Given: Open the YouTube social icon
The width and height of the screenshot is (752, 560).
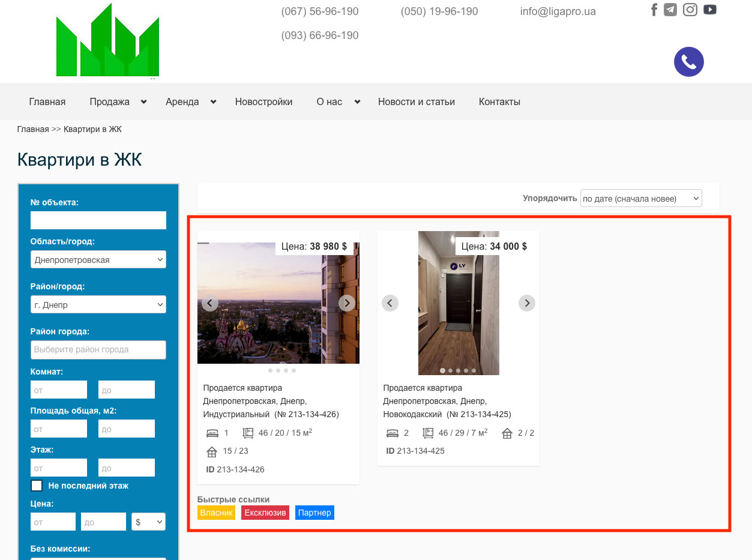Looking at the screenshot, I should (x=710, y=10).
